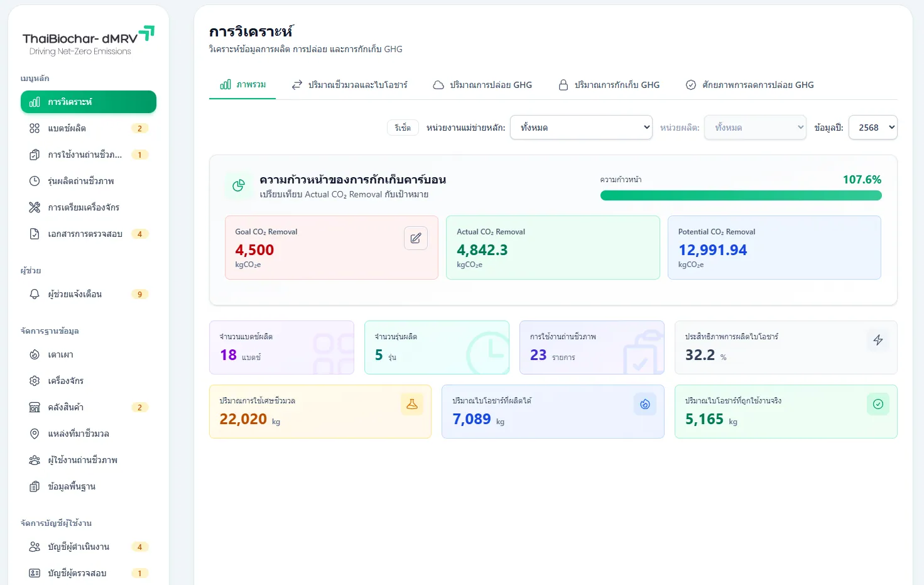Open the การวิเคราะห์ sidebar menu item
The image size is (924, 585).
click(x=89, y=102)
